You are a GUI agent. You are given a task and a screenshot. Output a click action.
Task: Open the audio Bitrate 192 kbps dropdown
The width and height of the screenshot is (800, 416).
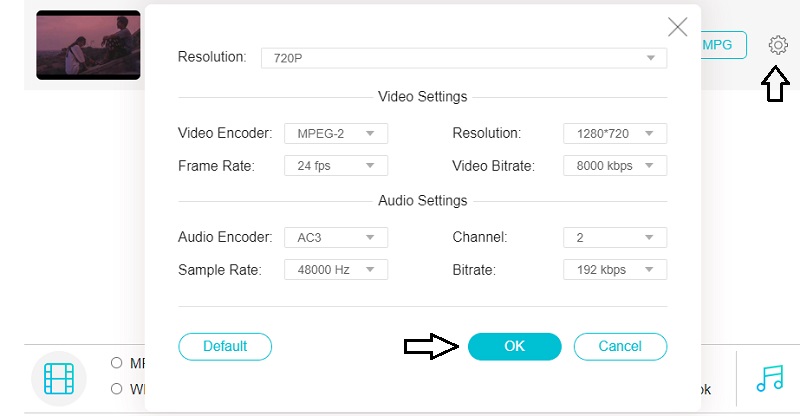[614, 270]
